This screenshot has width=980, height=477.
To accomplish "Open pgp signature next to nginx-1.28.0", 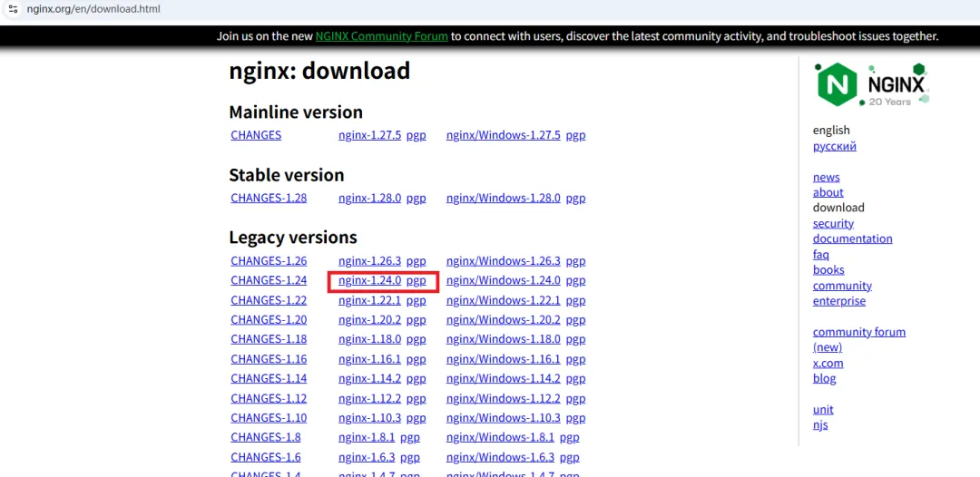I will tap(416, 198).
